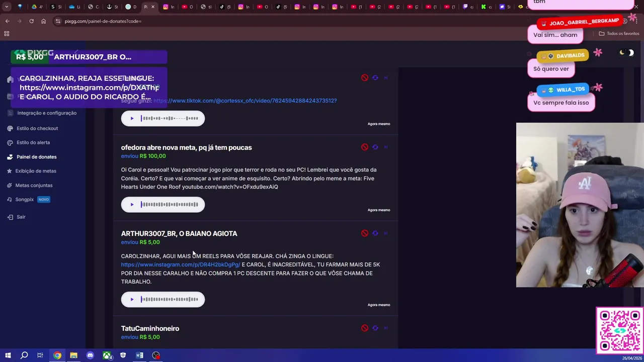Open the Instagram DR4H2bkDgPg link
The width and height of the screenshot is (644, 362).
click(x=181, y=264)
